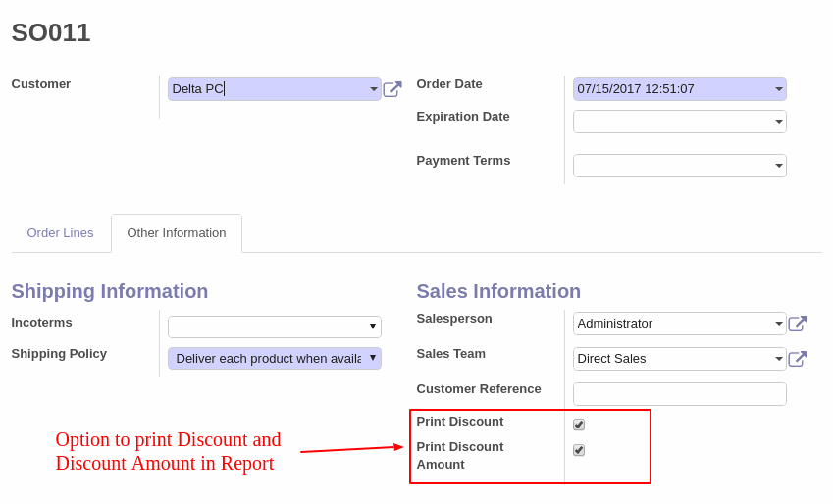Expand the Salesperson dropdown arrow
Image resolution: width=833 pixels, height=504 pixels.
[779, 324]
